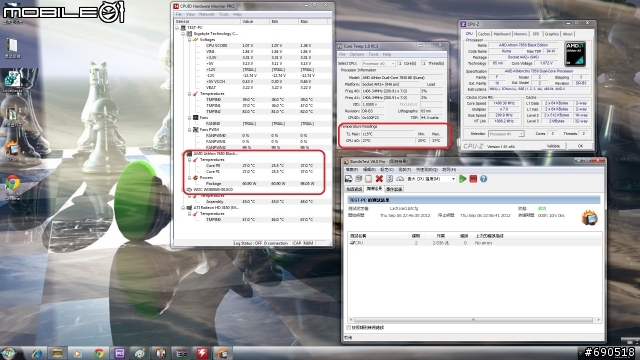This screenshot has width=640, height=360.
Task: Click the BurnInTest flame icon on the taskbar
Action: tap(222, 353)
